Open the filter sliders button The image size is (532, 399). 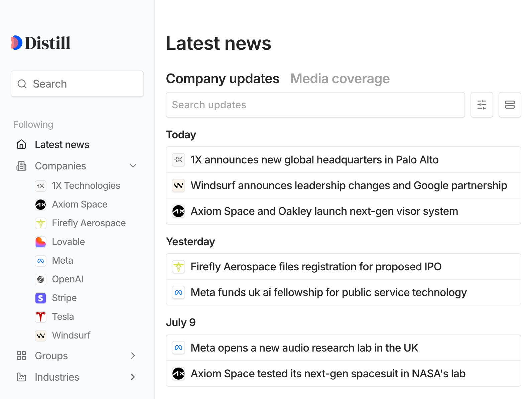coord(482,105)
